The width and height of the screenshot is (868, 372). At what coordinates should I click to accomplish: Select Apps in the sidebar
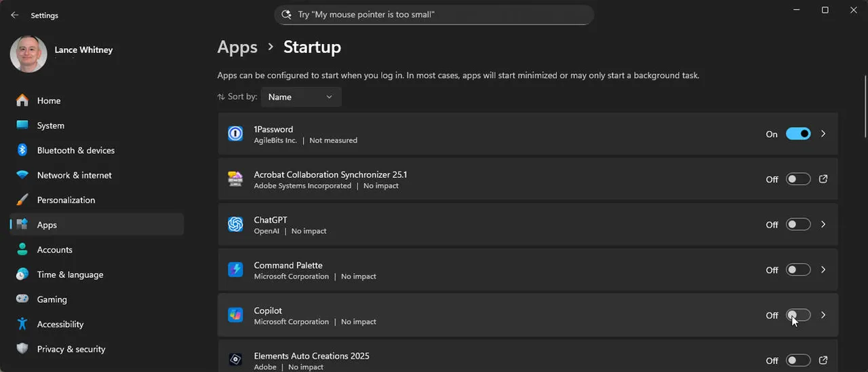(97, 225)
